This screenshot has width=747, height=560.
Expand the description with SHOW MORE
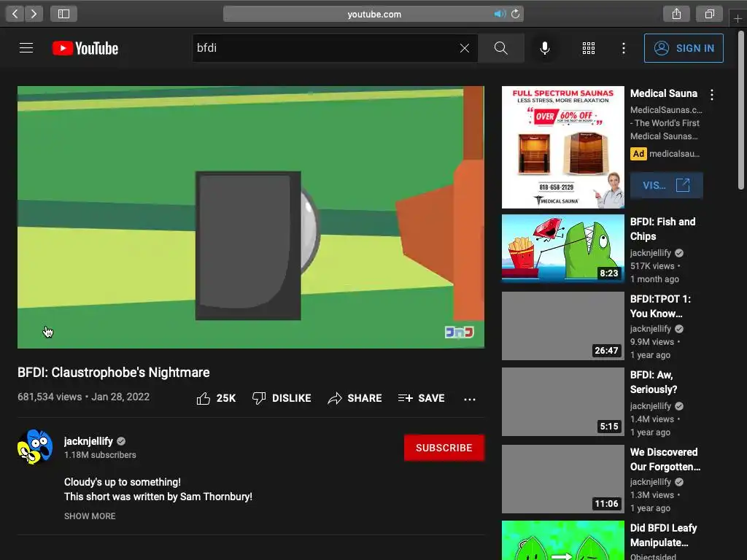click(x=90, y=516)
